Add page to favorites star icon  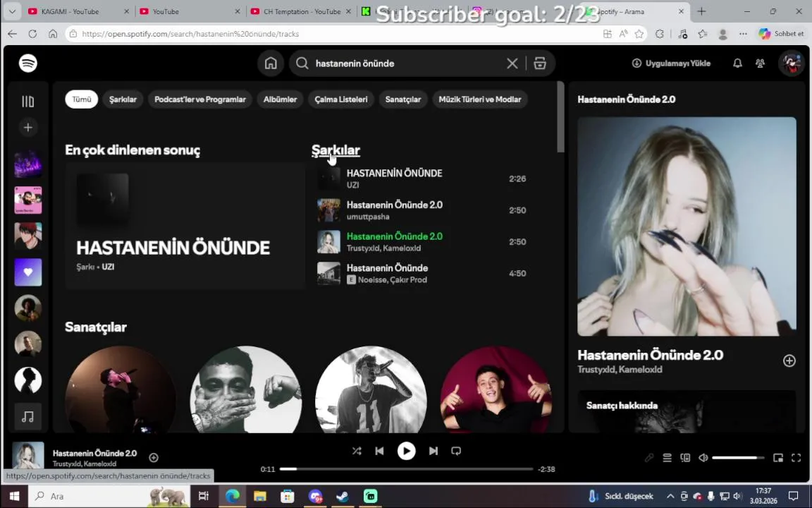click(x=639, y=34)
